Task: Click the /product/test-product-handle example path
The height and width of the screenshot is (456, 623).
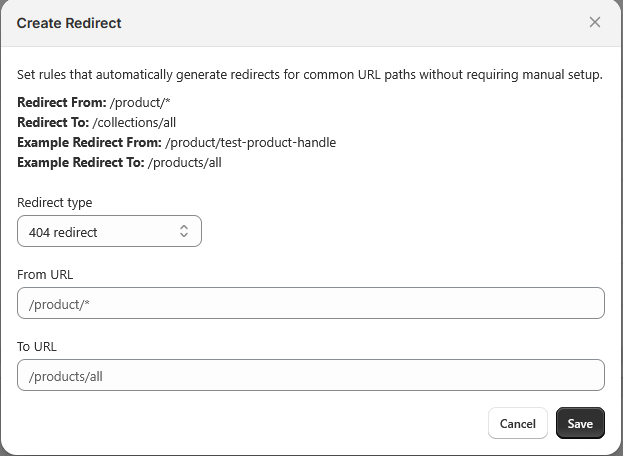Action: point(250,142)
